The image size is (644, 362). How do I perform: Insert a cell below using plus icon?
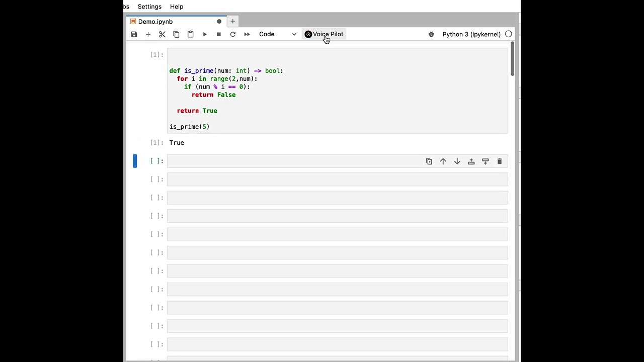148,34
